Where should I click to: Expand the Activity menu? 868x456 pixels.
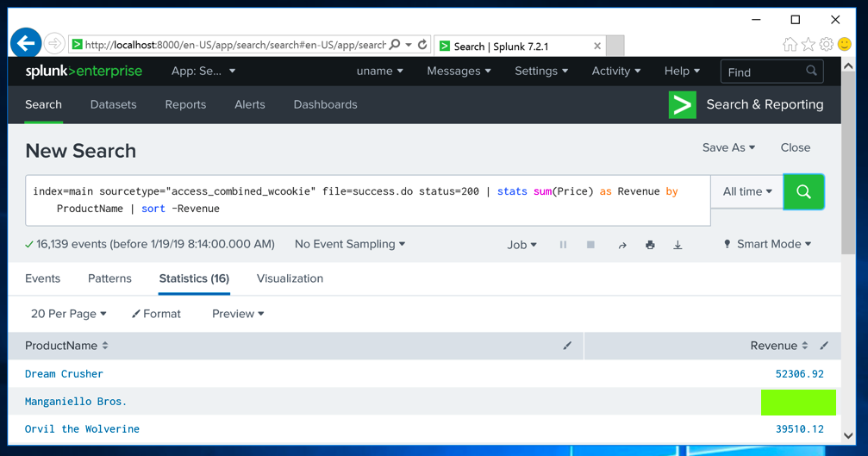coord(616,71)
